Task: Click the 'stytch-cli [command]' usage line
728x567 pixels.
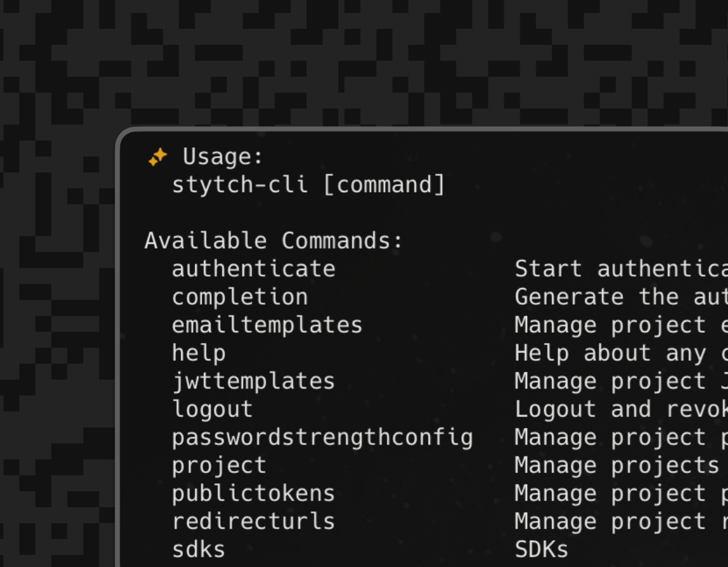Action: point(309,185)
